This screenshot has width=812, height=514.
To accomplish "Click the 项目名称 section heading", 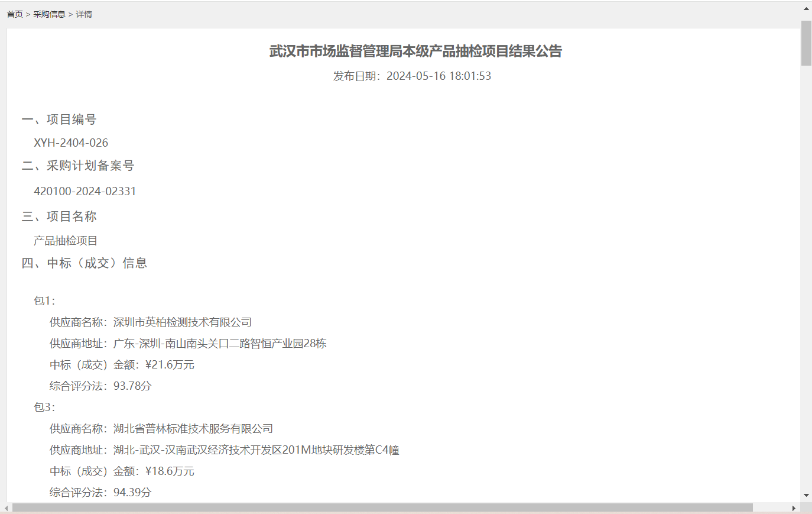I will (x=60, y=216).
